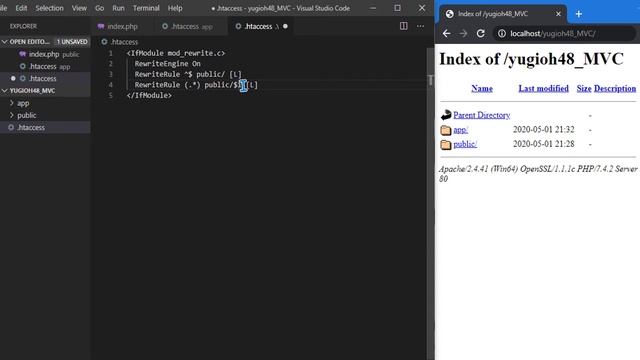
Task: Click the Parent Directory back icon
Action: pyautogui.click(x=446, y=115)
